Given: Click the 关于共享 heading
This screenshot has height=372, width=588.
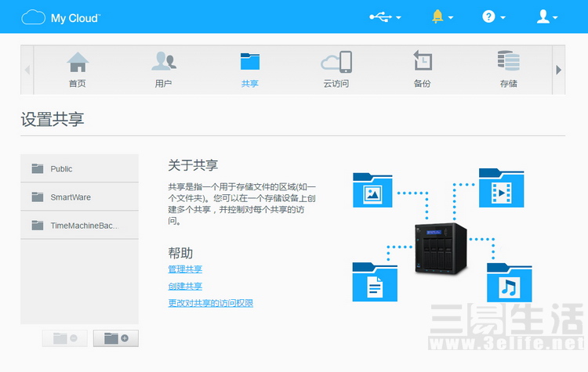Looking at the screenshot, I should pyautogui.click(x=193, y=165).
